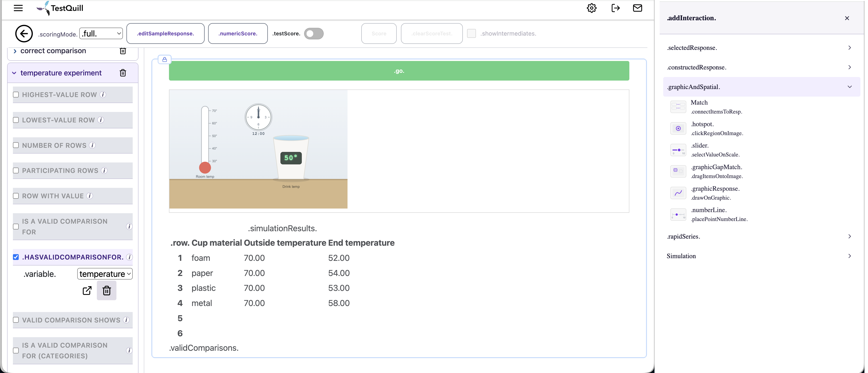The width and height of the screenshot is (868, 373).
Task: Toggle the testScore switch
Action: click(x=314, y=34)
